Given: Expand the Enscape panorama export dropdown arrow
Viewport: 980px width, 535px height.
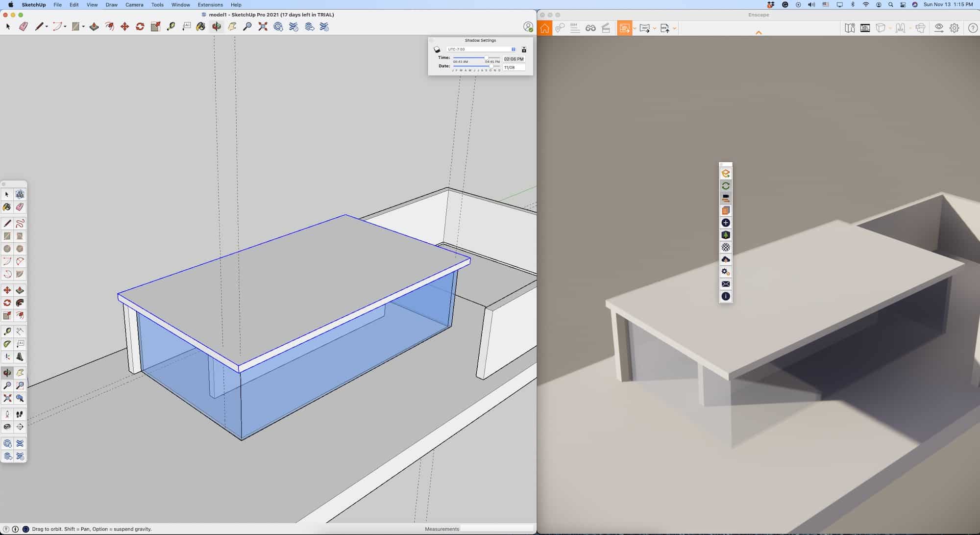Looking at the screenshot, I should click(655, 28).
